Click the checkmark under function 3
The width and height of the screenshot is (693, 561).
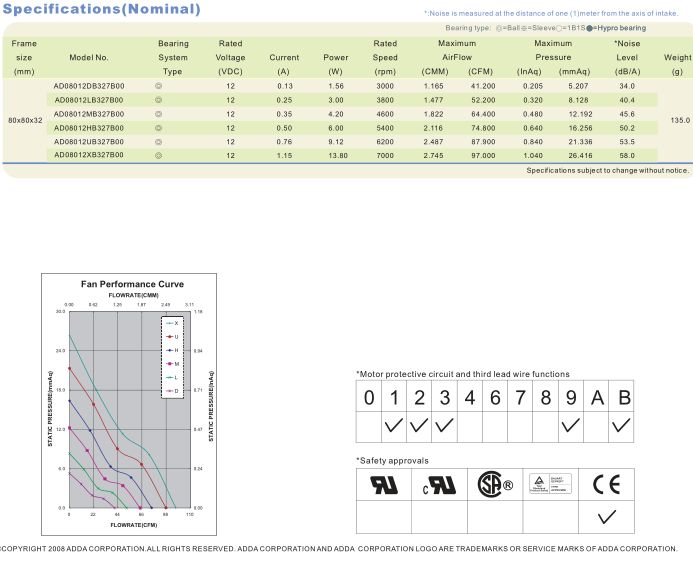444,425
